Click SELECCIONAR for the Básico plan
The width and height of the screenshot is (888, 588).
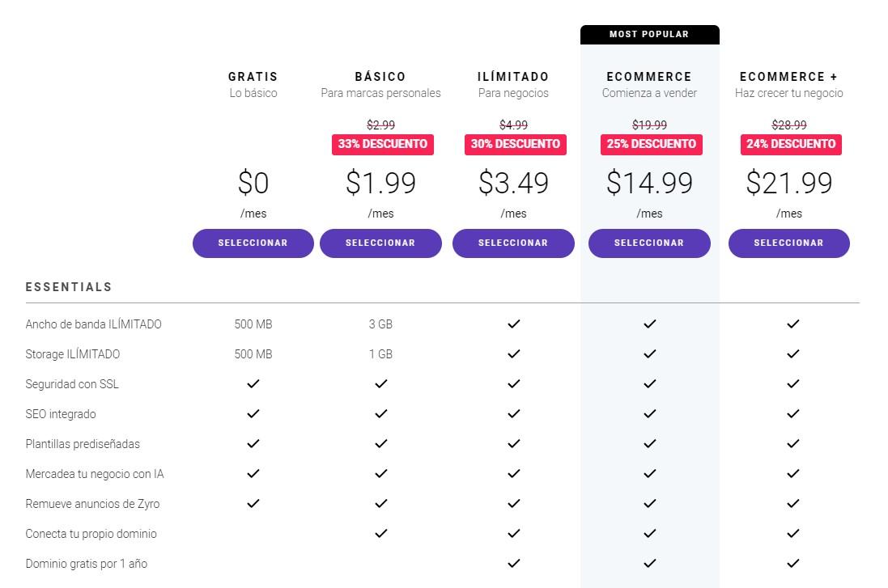[380, 243]
